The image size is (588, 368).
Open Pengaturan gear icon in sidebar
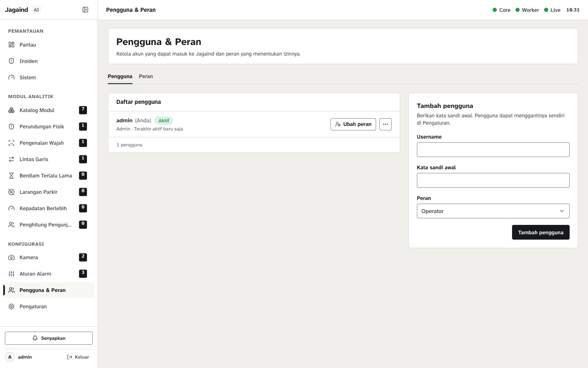click(x=11, y=306)
